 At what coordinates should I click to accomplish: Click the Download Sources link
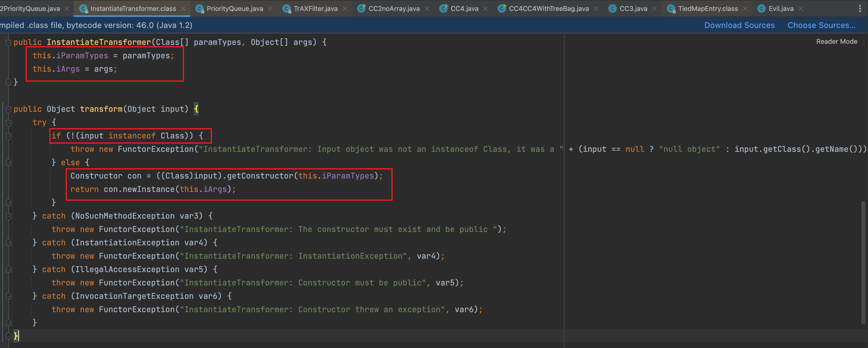click(x=739, y=25)
